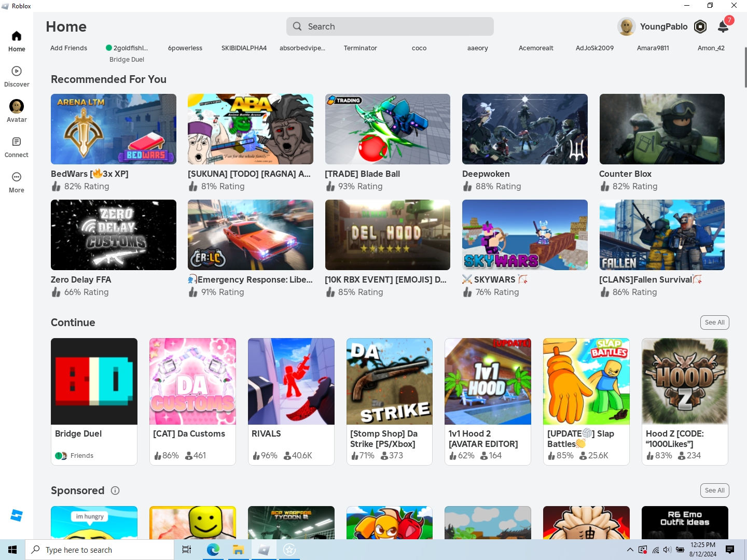Launch Microsoft Edge from the taskbar
Viewport: 747px width, 560px height.
(x=213, y=550)
